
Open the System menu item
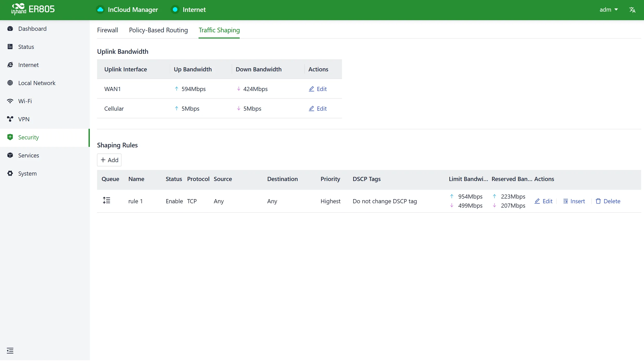45,174
